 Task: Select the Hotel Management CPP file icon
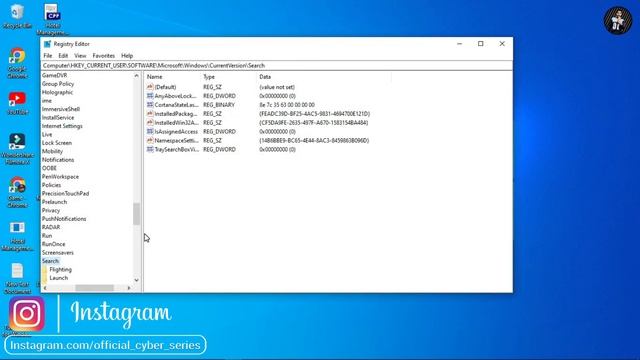53,20
